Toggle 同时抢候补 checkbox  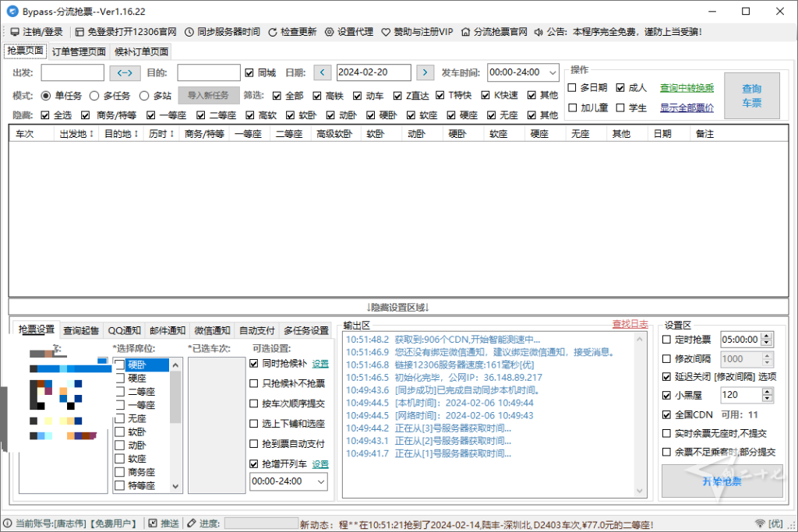pyautogui.click(x=253, y=364)
